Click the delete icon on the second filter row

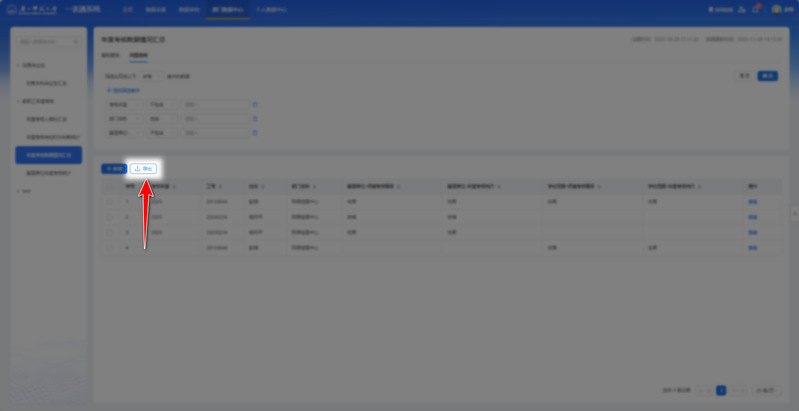pos(254,118)
